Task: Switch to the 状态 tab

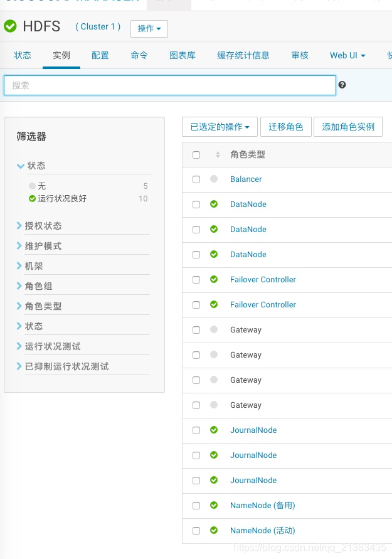Action: point(23,55)
